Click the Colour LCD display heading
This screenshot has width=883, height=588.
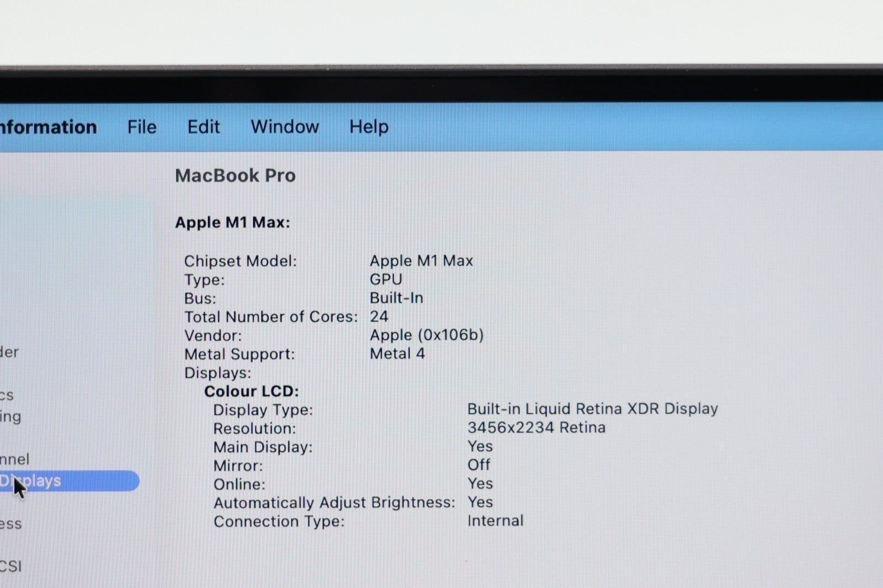251,392
